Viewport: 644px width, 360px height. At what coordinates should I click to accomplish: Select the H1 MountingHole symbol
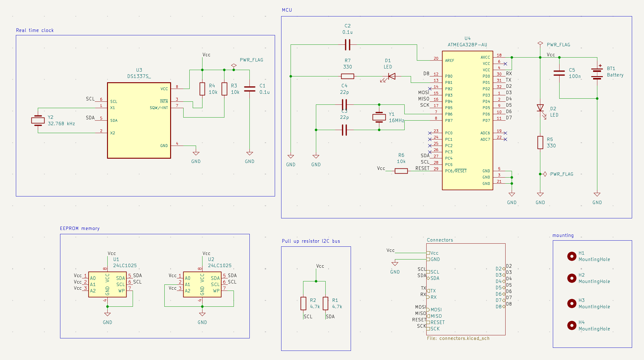pos(572,256)
